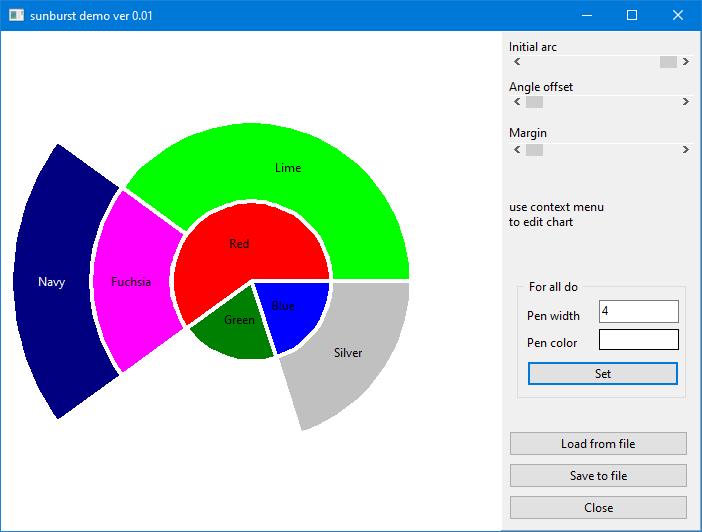Click Save to file button
The height and width of the screenshot is (532, 702).
click(598, 475)
